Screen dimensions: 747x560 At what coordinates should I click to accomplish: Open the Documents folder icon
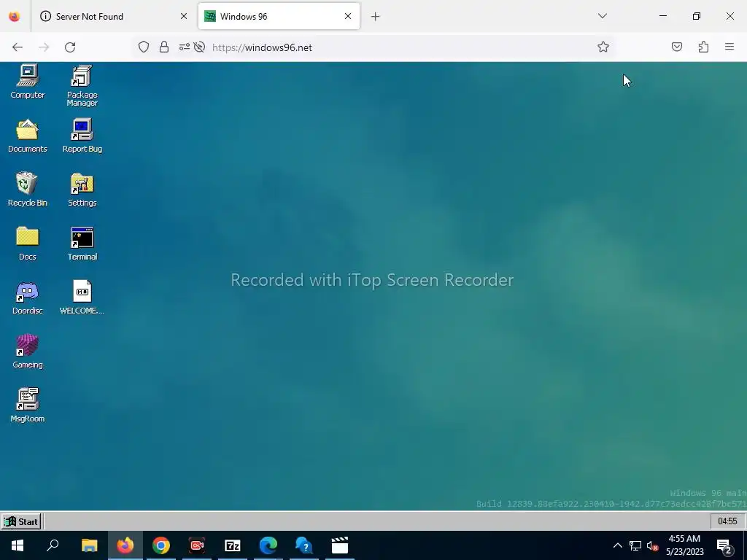[x=28, y=136]
